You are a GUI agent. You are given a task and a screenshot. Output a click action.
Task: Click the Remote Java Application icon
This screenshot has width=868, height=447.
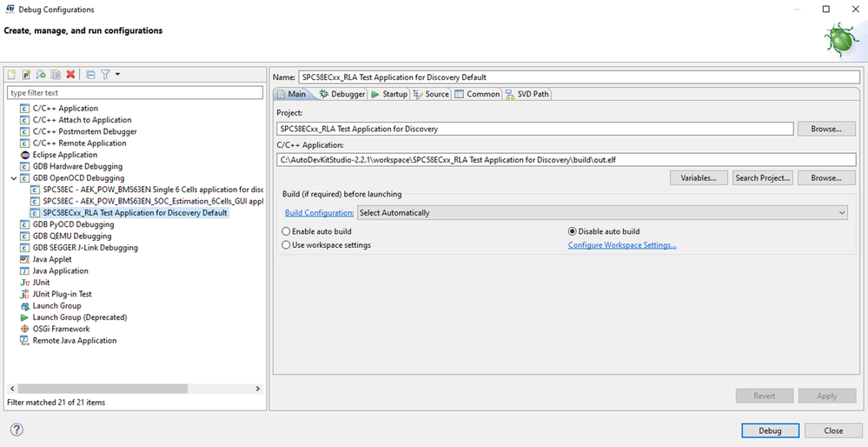click(x=24, y=341)
